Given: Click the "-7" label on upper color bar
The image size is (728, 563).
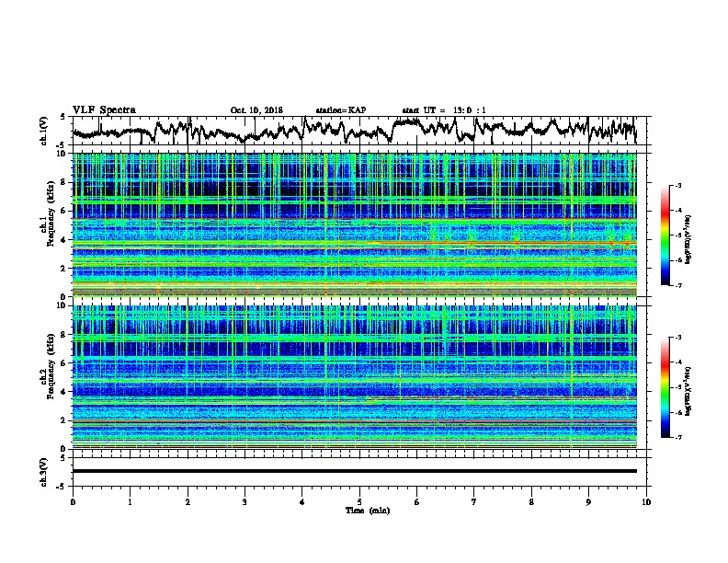Looking at the screenshot, I should pos(678,285).
